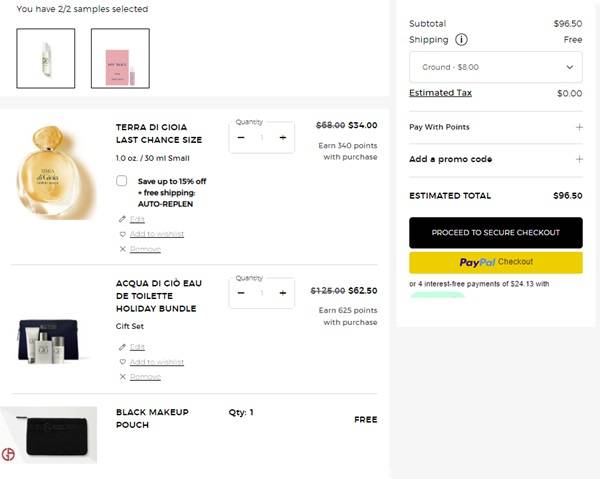The width and height of the screenshot is (600, 479).
Task: Decrease Acqua Di Giò bundle quantity
Action: [241, 293]
